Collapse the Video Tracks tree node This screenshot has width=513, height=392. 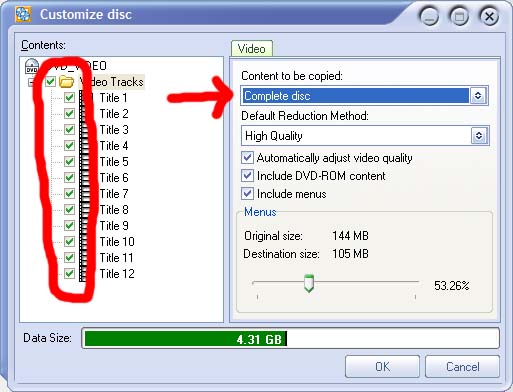pyautogui.click(x=31, y=82)
